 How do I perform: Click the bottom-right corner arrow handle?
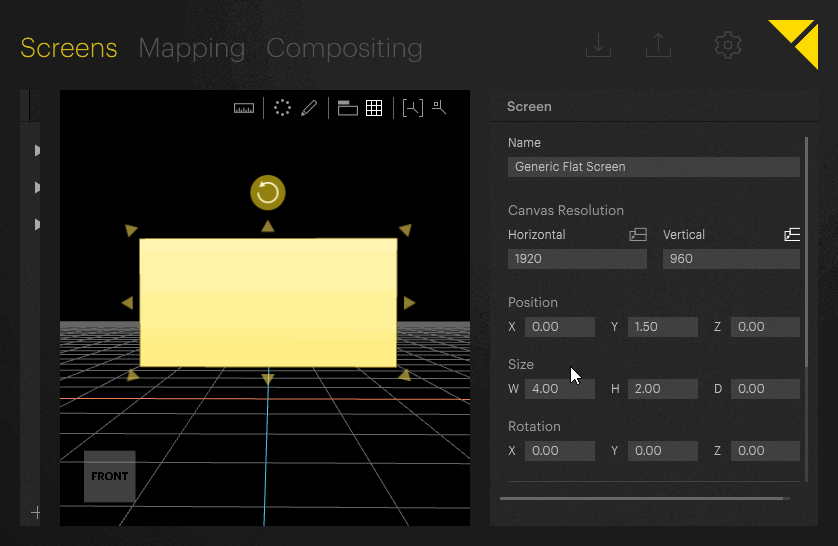pyautogui.click(x=405, y=375)
